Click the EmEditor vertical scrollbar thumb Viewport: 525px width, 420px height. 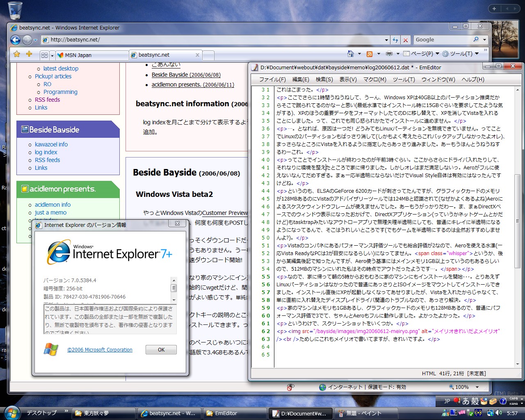click(x=517, y=221)
